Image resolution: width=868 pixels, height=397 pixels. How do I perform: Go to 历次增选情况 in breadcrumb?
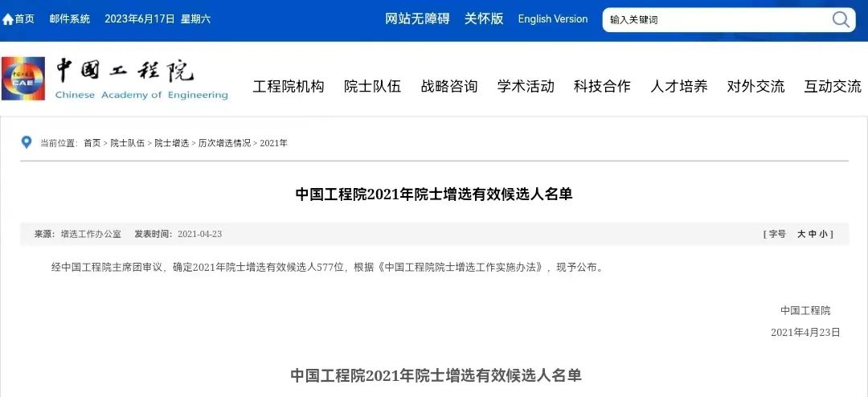(x=224, y=143)
